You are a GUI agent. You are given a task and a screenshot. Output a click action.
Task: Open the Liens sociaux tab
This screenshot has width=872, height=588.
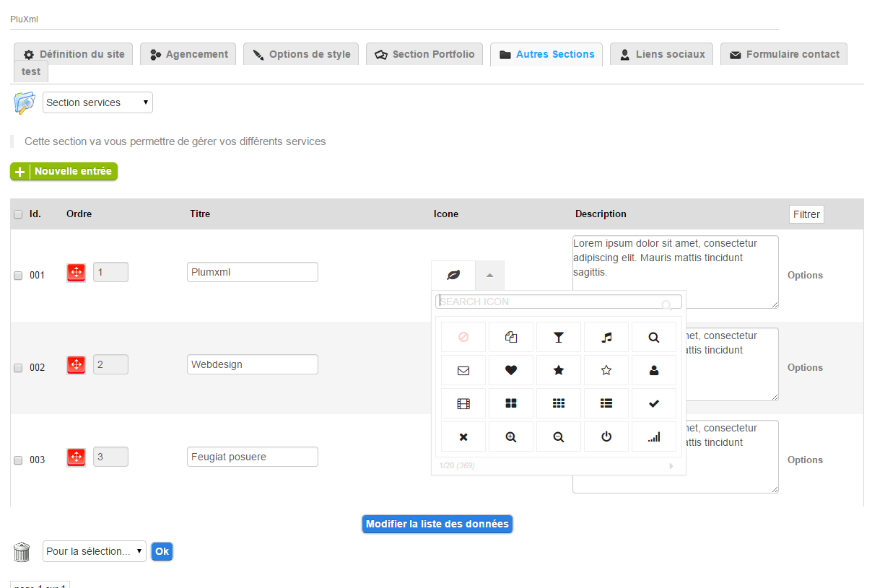point(661,54)
